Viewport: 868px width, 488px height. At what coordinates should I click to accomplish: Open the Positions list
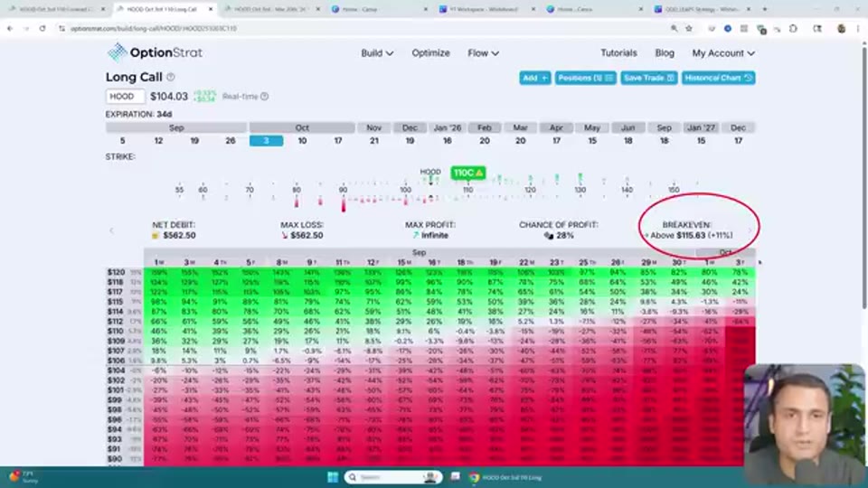[x=586, y=78]
